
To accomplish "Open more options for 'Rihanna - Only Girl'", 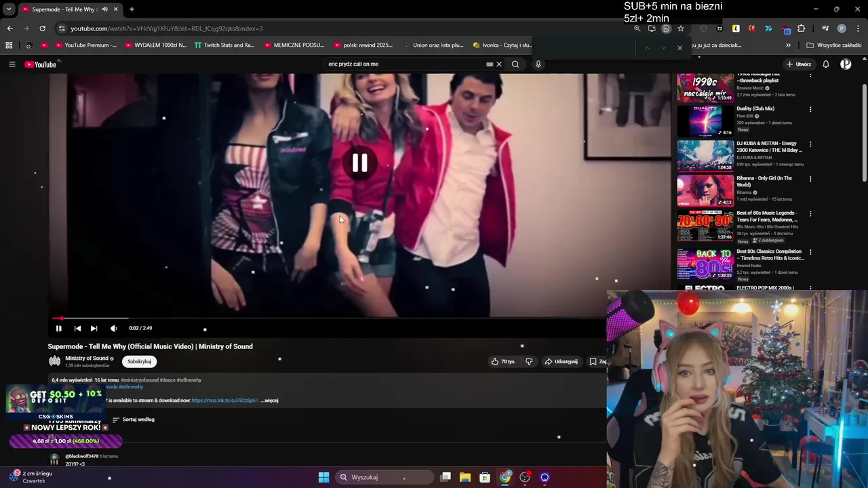I will tap(810, 179).
